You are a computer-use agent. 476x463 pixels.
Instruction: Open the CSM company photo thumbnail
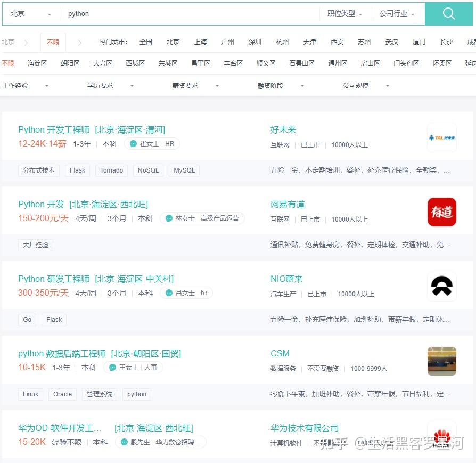tap(442, 361)
